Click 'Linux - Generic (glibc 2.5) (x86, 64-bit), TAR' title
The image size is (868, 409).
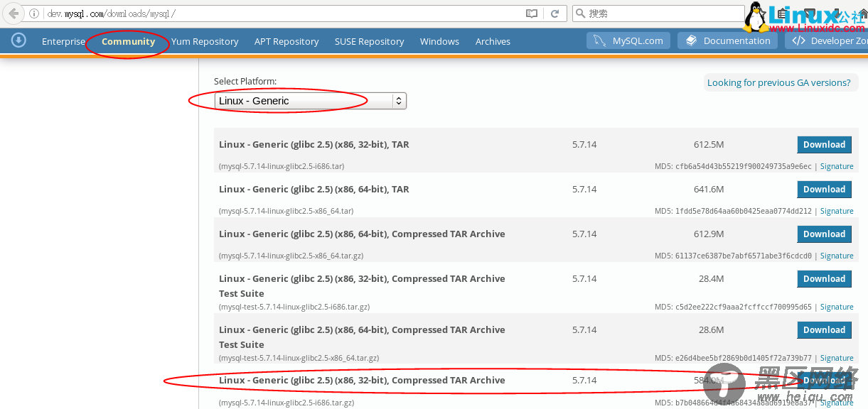coord(314,189)
